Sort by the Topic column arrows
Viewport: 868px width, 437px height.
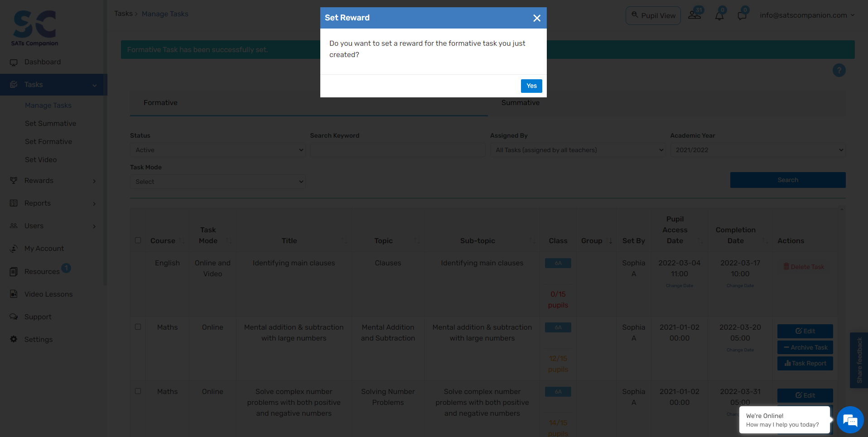(417, 241)
